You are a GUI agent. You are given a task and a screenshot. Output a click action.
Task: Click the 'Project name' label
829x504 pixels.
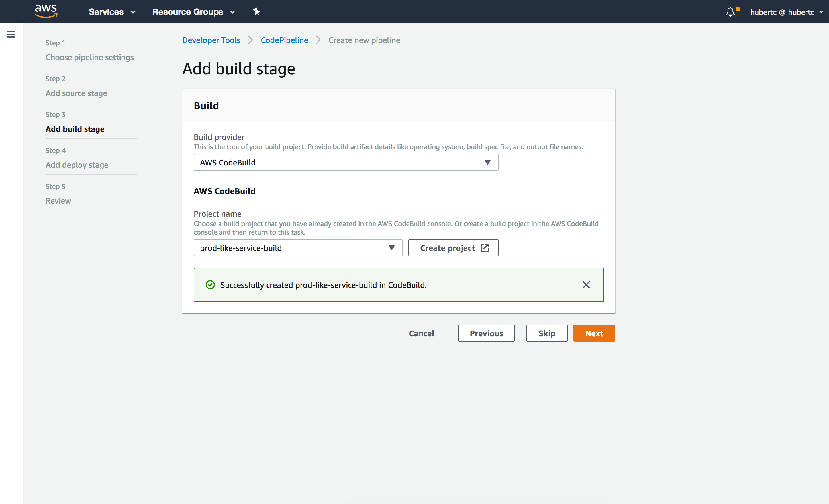click(217, 214)
